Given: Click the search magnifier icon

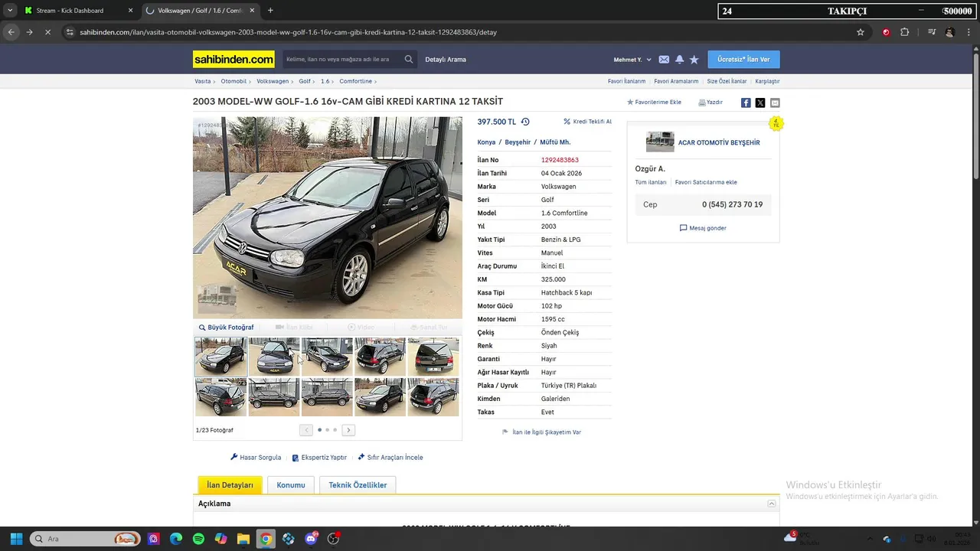Looking at the screenshot, I should coord(409,59).
